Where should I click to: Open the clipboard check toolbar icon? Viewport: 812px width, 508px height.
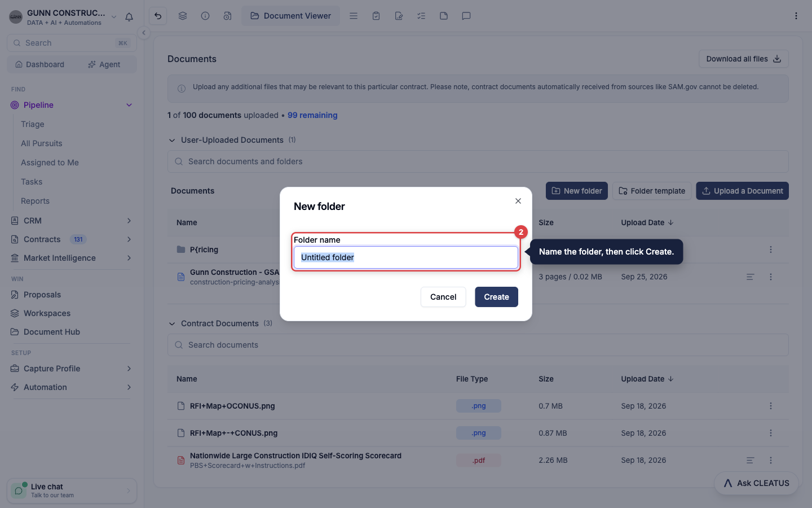376,16
